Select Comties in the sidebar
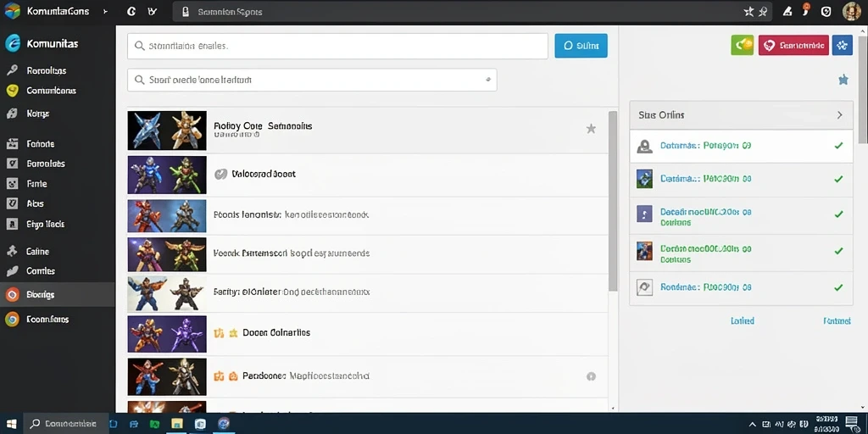868x434 pixels. (x=41, y=271)
